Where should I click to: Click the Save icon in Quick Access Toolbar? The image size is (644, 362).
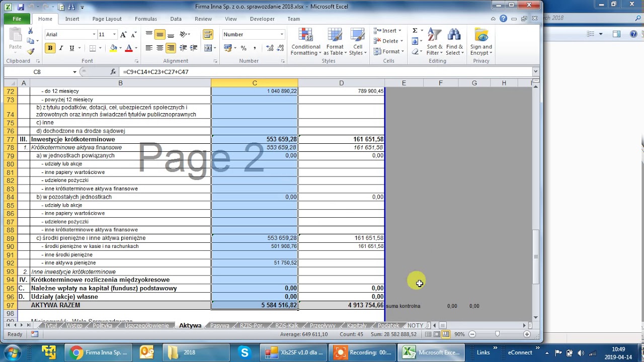(x=21, y=7)
